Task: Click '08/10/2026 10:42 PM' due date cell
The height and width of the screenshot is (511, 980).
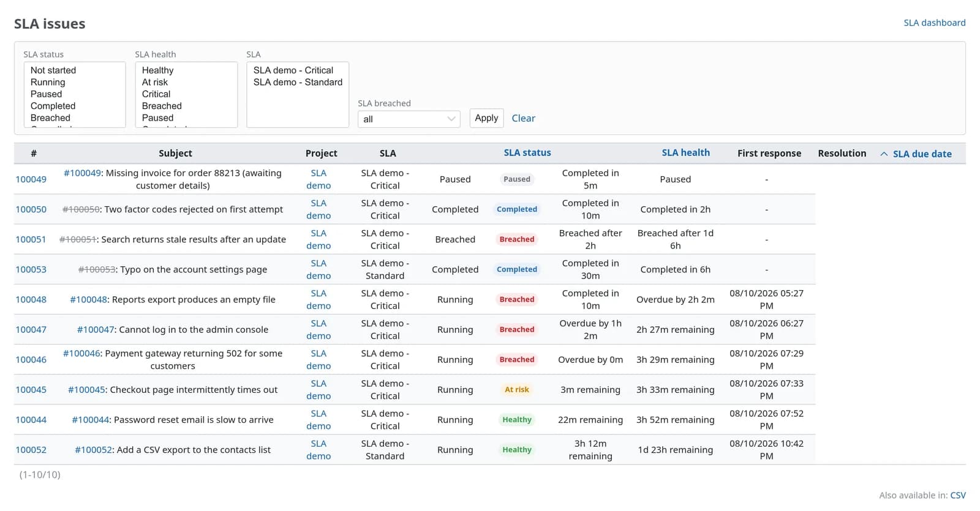Action: click(766, 450)
